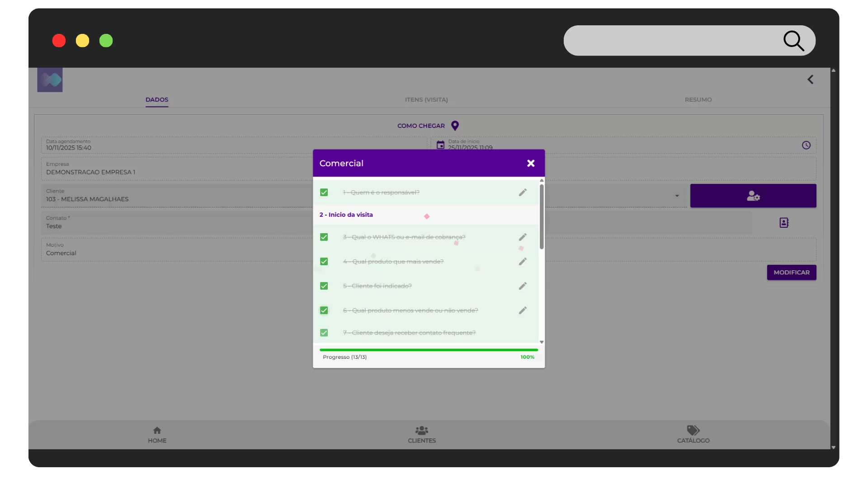This screenshot has height=488, width=868.
Task: Click inside the top search field
Action: coord(678,41)
